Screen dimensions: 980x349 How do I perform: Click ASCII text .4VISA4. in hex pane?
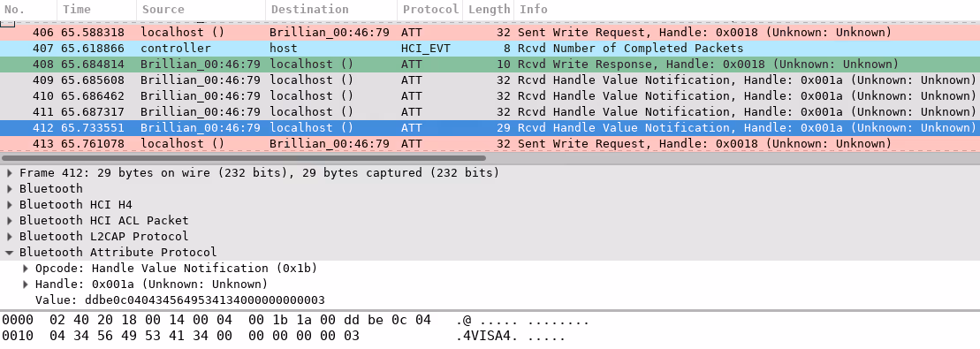(487, 336)
